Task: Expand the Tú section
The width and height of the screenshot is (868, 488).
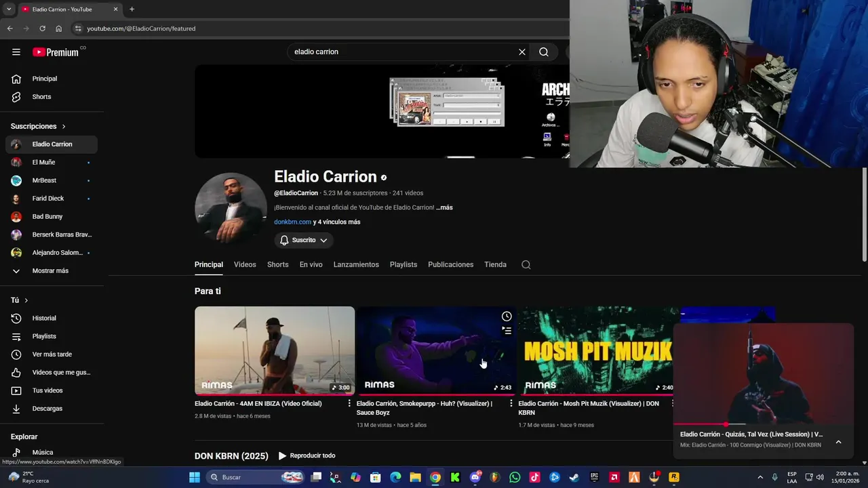Action: 20,300
